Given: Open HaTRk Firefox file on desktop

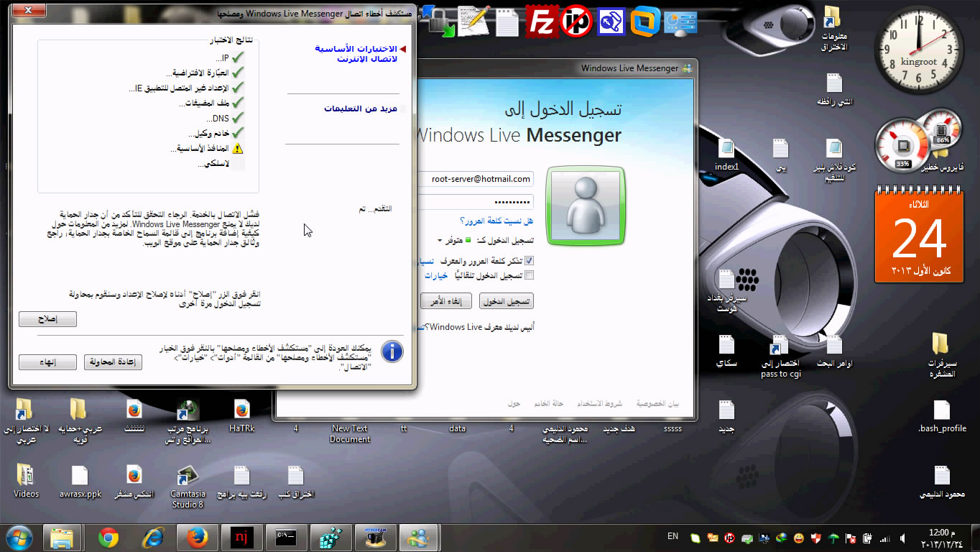Looking at the screenshot, I should [x=241, y=416].
